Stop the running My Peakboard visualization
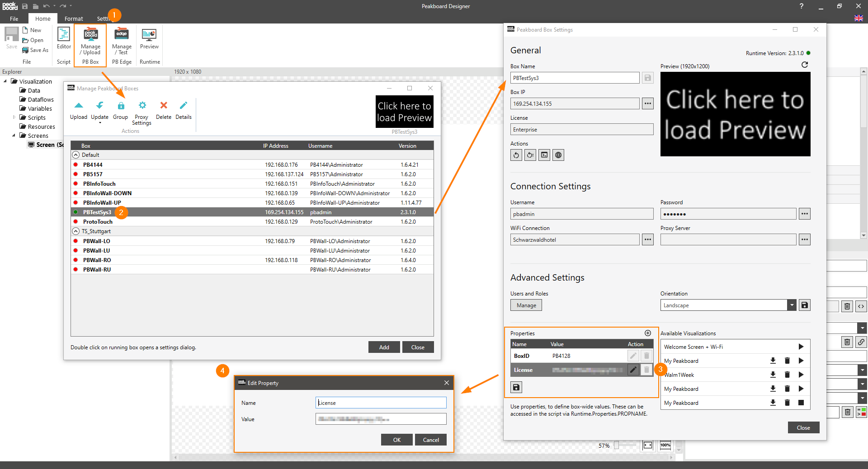 801,403
